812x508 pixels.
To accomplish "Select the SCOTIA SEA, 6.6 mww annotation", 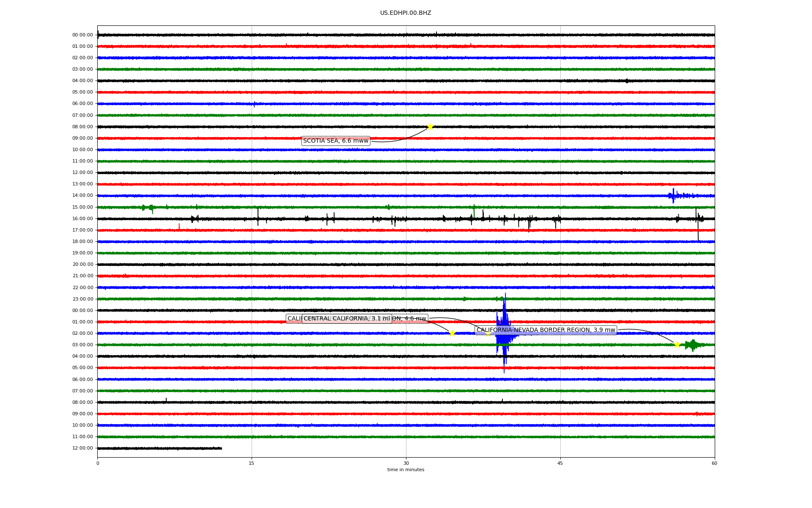I will [336, 141].
